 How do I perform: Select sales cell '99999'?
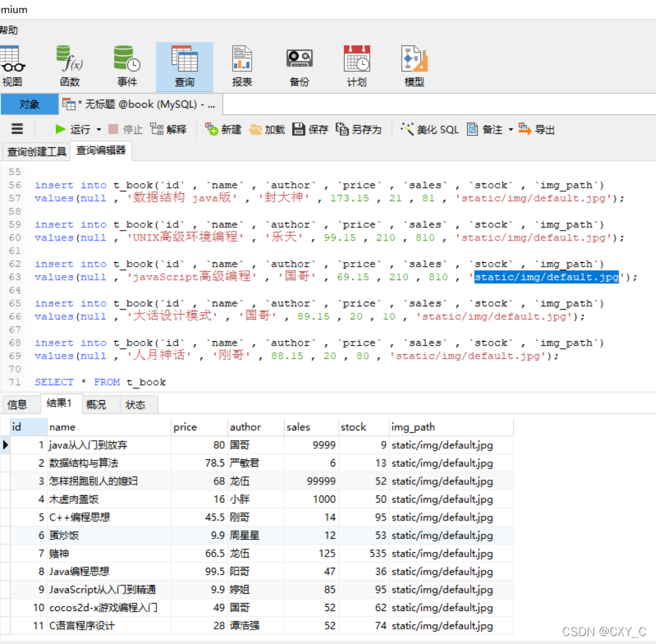point(311,480)
